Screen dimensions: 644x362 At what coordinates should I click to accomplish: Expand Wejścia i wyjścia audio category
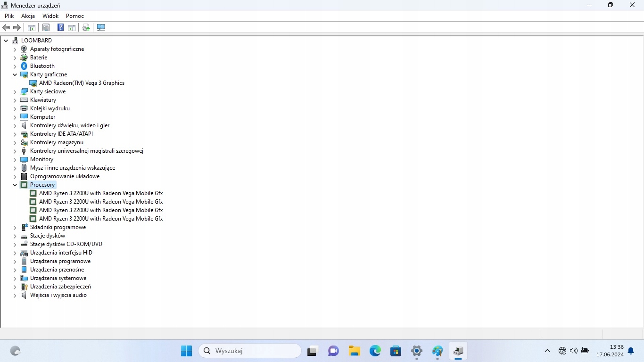(15, 295)
